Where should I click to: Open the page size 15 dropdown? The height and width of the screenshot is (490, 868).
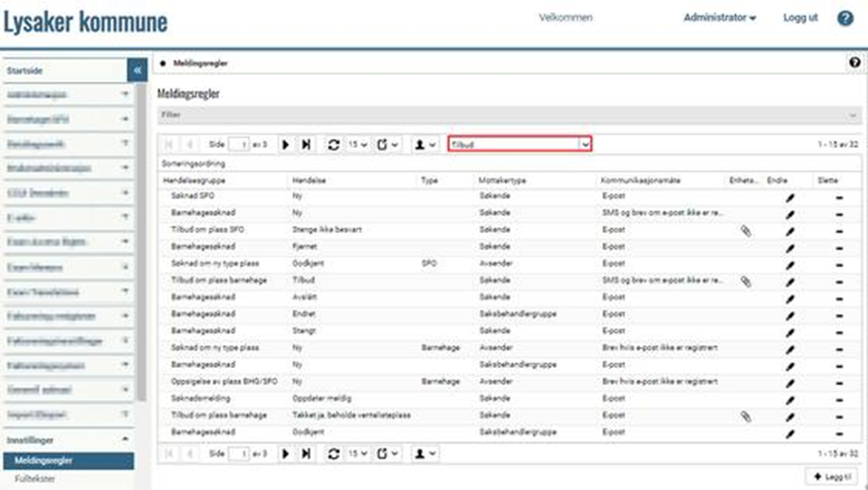click(358, 145)
